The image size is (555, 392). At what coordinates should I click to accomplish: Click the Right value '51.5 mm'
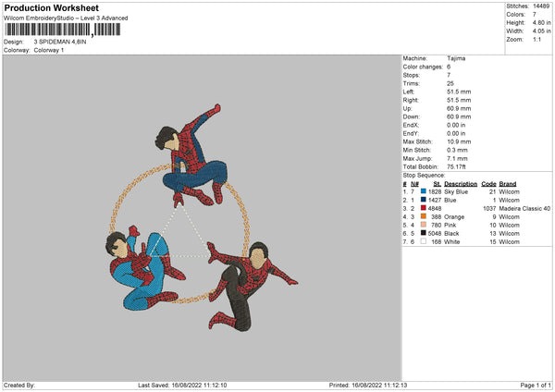coord(459,100)
